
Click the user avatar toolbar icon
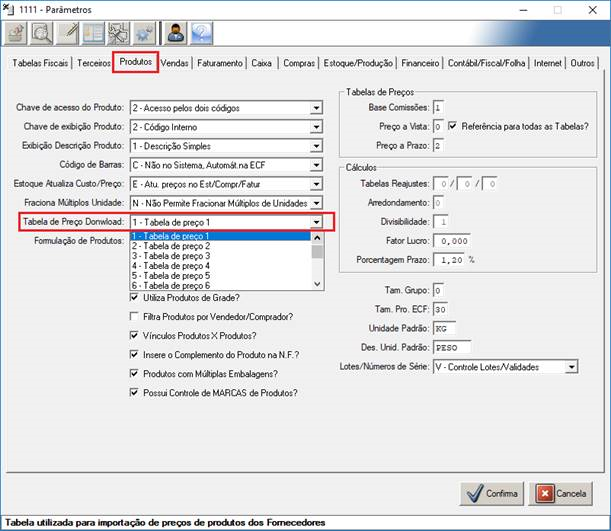click(x=176, y=34)
